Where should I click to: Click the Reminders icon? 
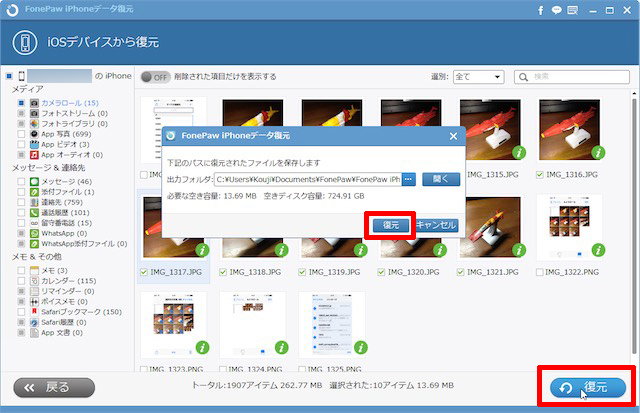click(x=34, y=291)
